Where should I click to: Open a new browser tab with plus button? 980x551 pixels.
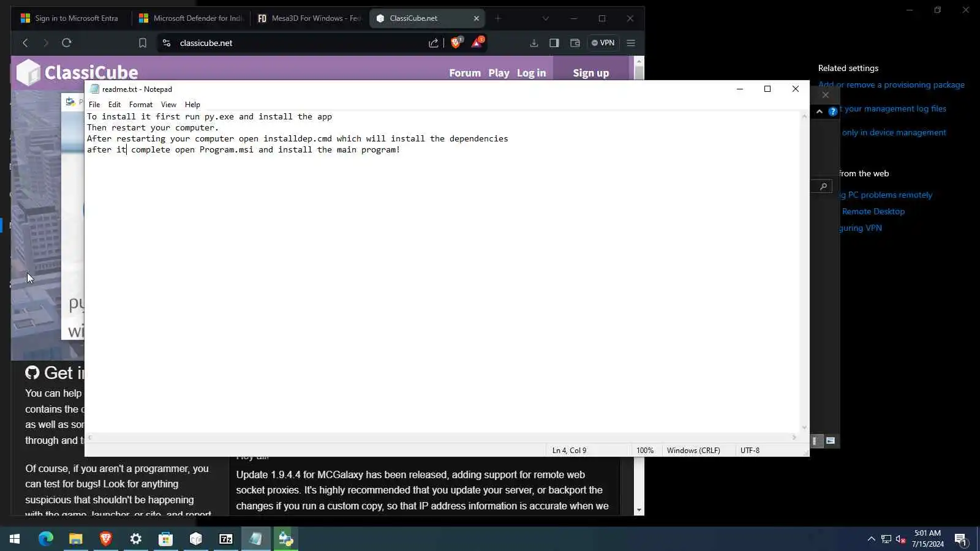pos(498,18)
